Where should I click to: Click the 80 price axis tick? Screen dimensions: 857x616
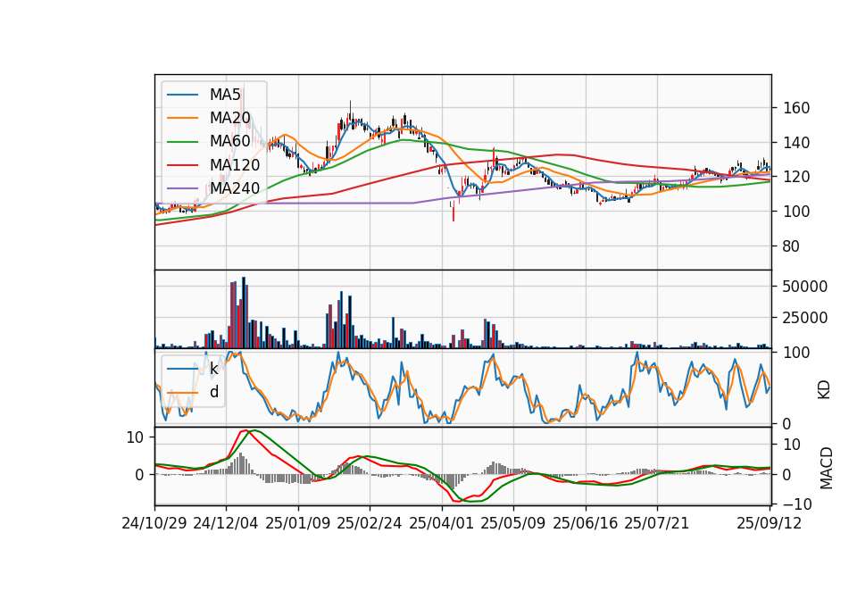coord(792,246)
